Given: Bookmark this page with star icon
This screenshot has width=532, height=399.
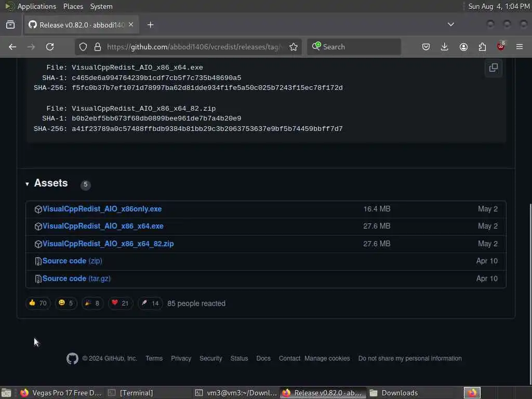Looking at the screenshot, I should [294, 47].
